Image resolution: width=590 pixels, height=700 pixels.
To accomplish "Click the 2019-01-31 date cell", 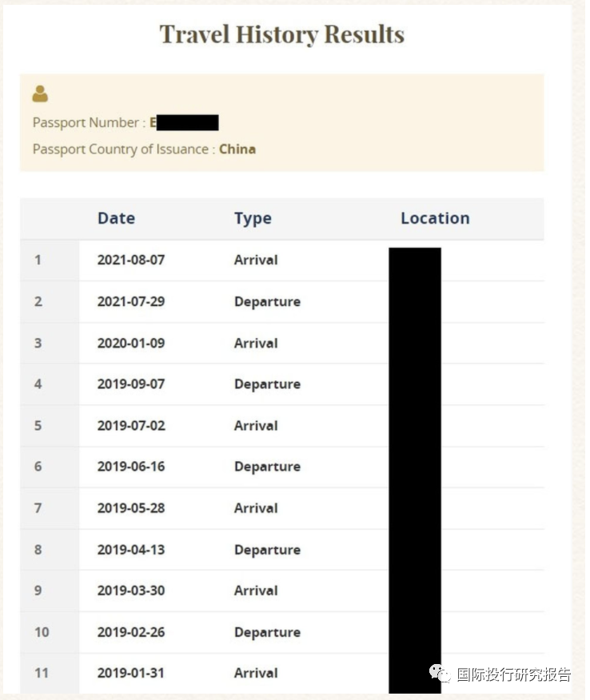I will click(131, 673).
